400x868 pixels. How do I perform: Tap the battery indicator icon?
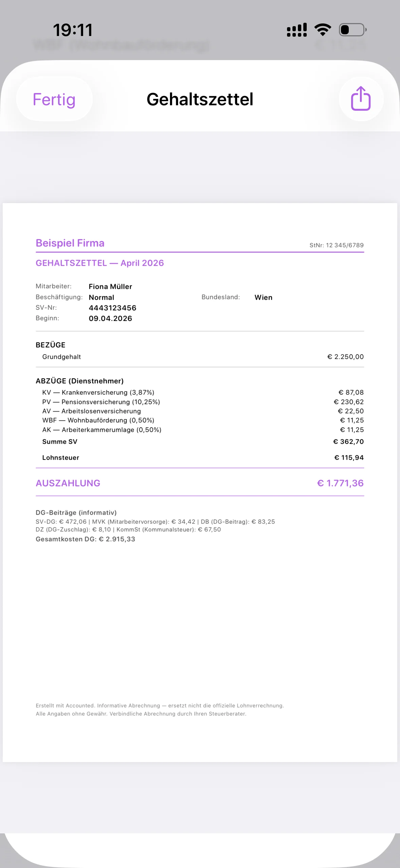353,30
